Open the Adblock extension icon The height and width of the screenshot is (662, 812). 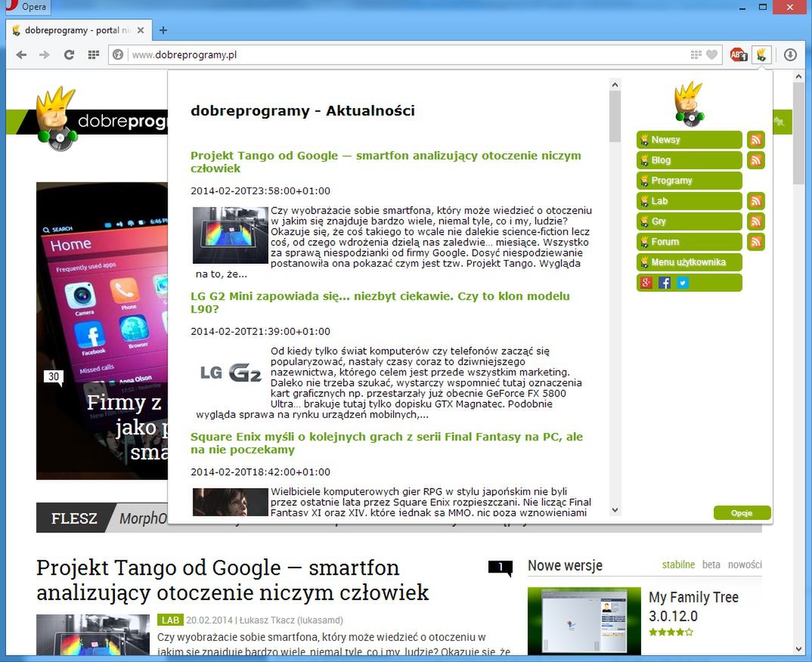(x=739, y=54)
